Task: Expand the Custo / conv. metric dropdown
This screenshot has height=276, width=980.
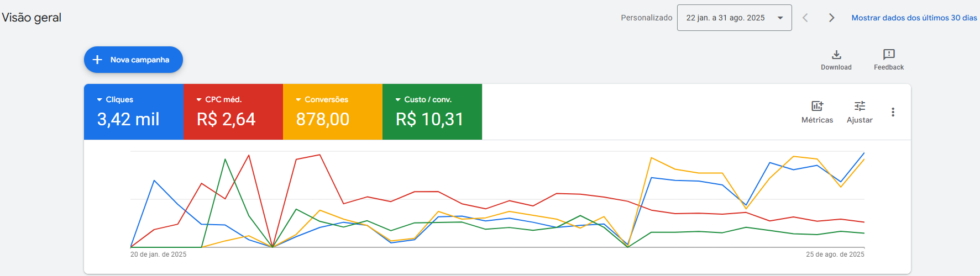Action: click(x=398, y=100)
